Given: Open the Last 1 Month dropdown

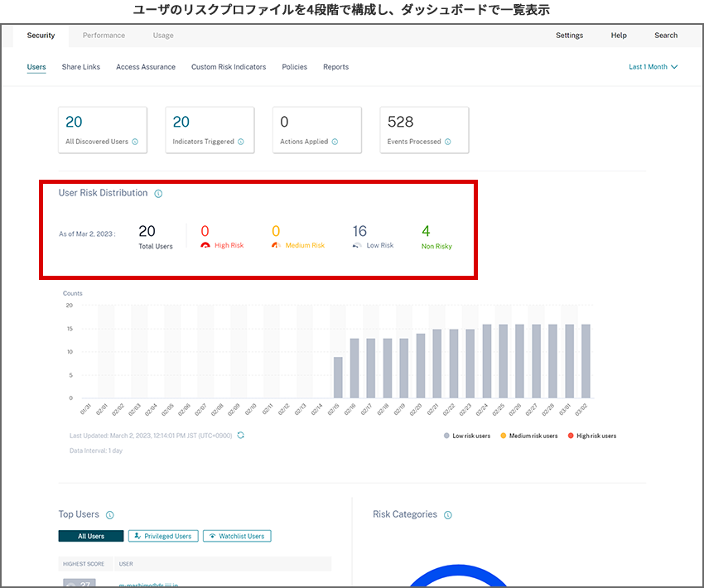Looking at the screenshot, I should click(x=653, y=67).
